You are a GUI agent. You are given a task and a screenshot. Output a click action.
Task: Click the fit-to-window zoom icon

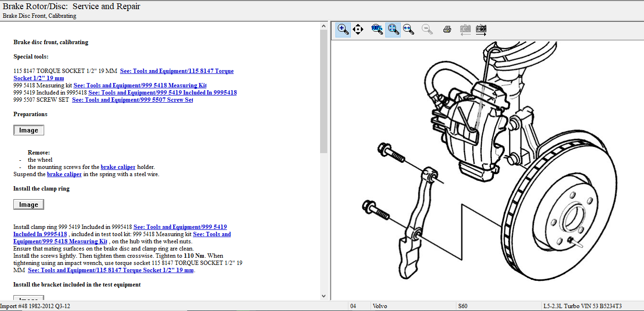coord(393,29)
